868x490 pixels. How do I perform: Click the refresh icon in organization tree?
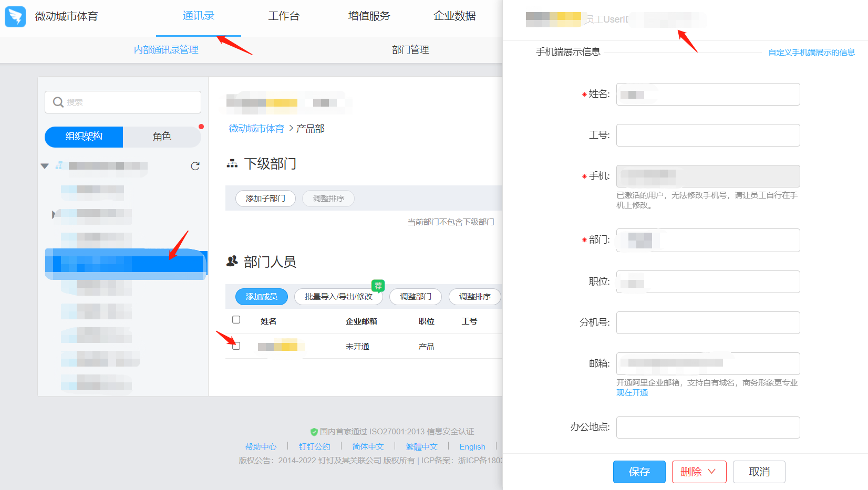(x=195, y=166)
